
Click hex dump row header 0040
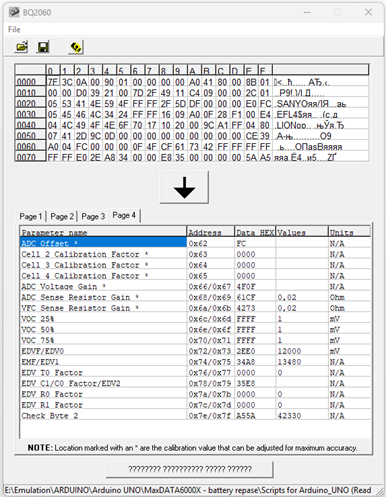coord(30,125)
